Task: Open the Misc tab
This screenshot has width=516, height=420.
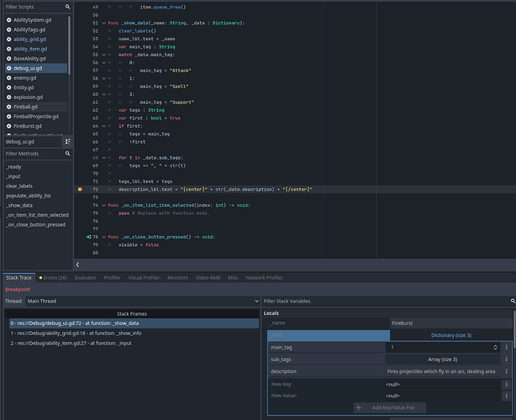Action: pyautogui.click(x=233, y=277)
